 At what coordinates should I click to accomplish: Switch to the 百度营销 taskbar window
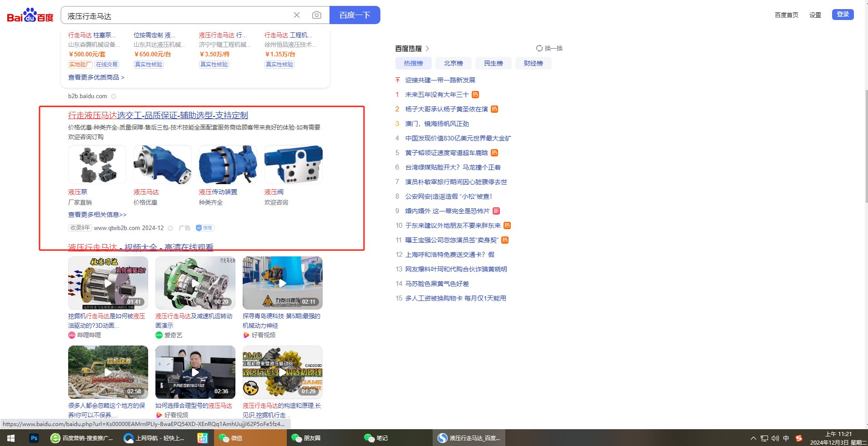click(82, 438)
